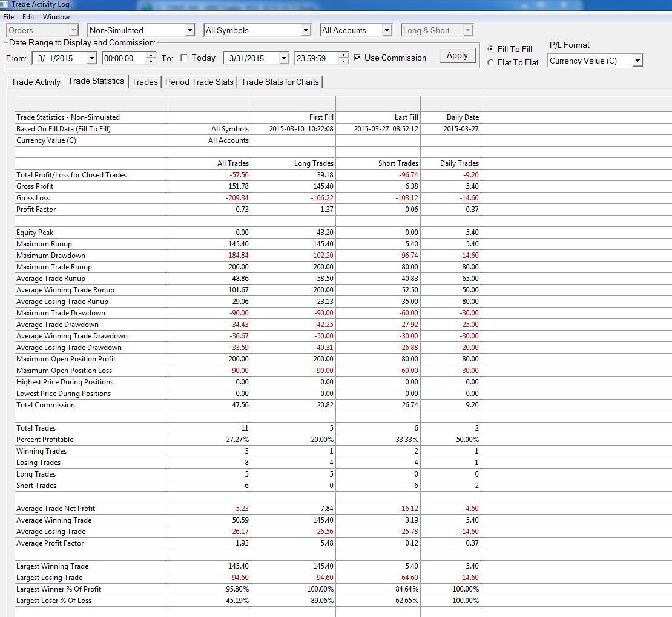Open the To date 3/31/2015 dropdown arrow
672x617 pixels.
[284, 58]
